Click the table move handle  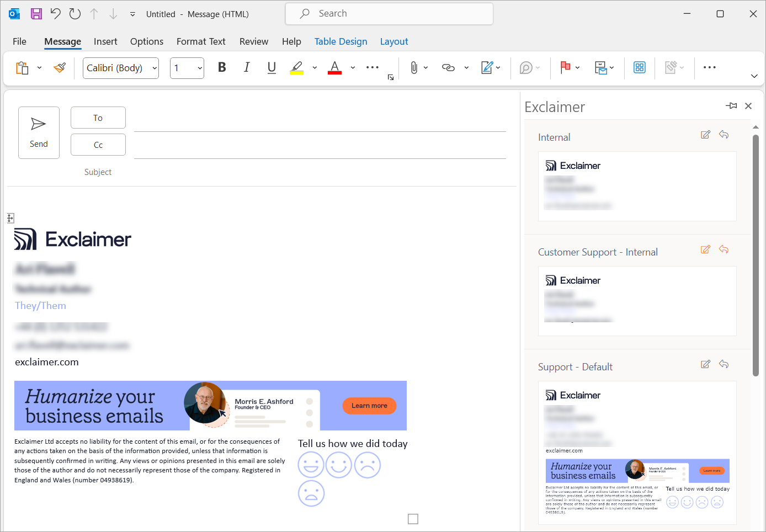click(x=10, y=218)
